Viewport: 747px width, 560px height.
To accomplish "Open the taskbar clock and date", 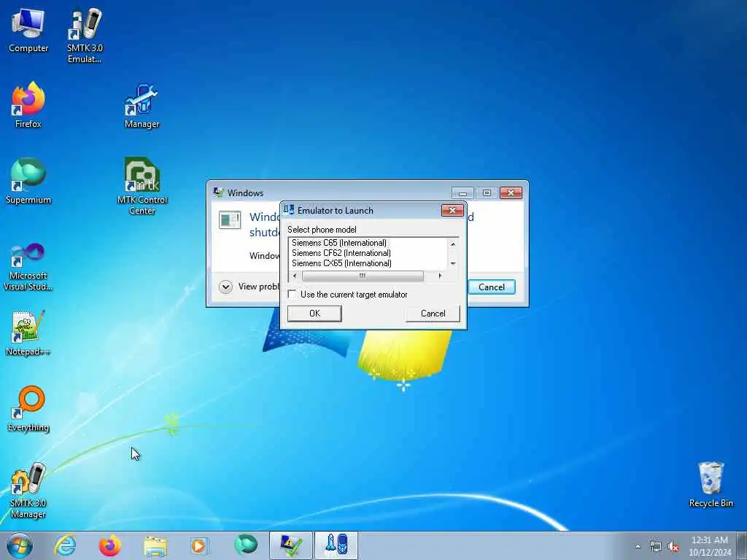I will 710,546.
